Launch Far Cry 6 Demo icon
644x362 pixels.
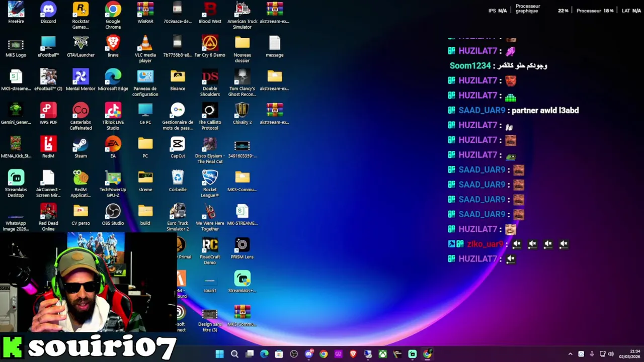tap(210, 46)
